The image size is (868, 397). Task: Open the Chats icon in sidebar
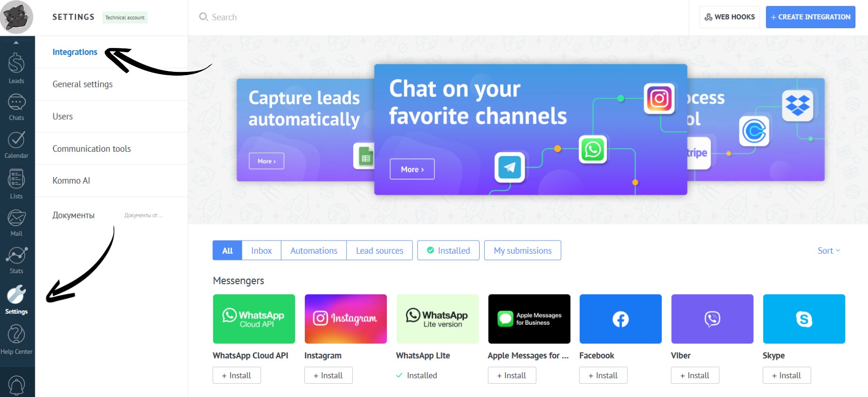(16, 107)
